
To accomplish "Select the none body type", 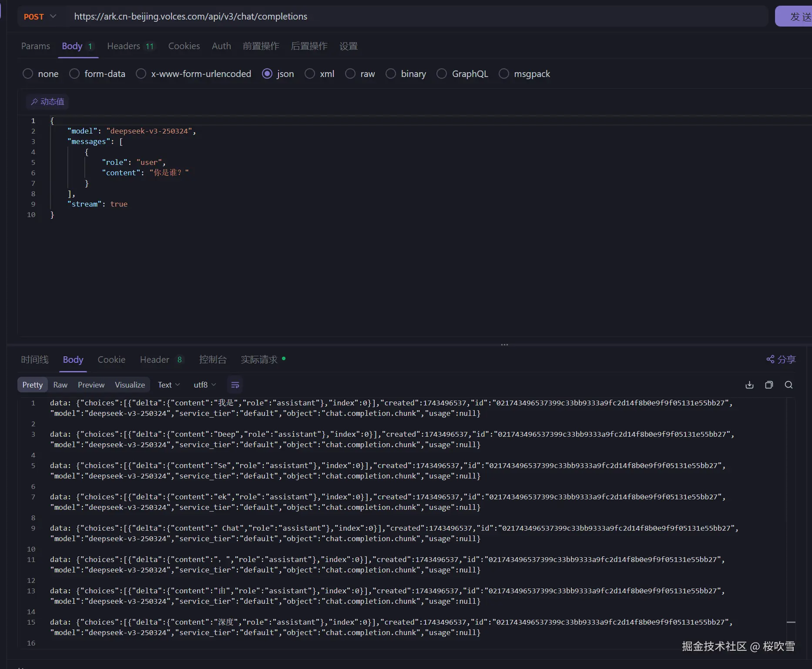I will point(40,74).
